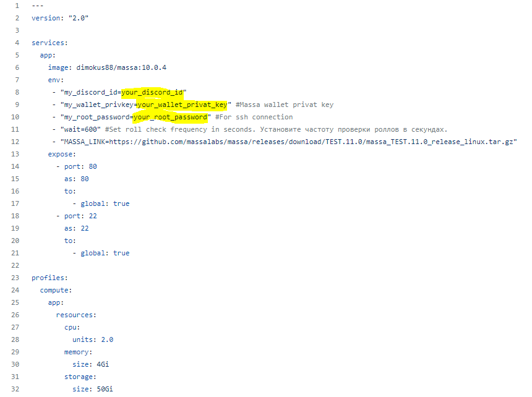532x397 pixels.
Task: Click the #Massa wallet privat key comment
Action: coord(285,105)
